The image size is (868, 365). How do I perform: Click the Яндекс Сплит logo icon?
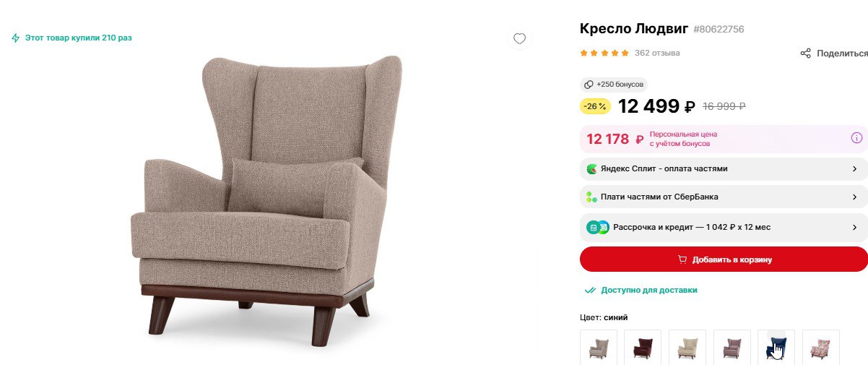pos(591,169)
